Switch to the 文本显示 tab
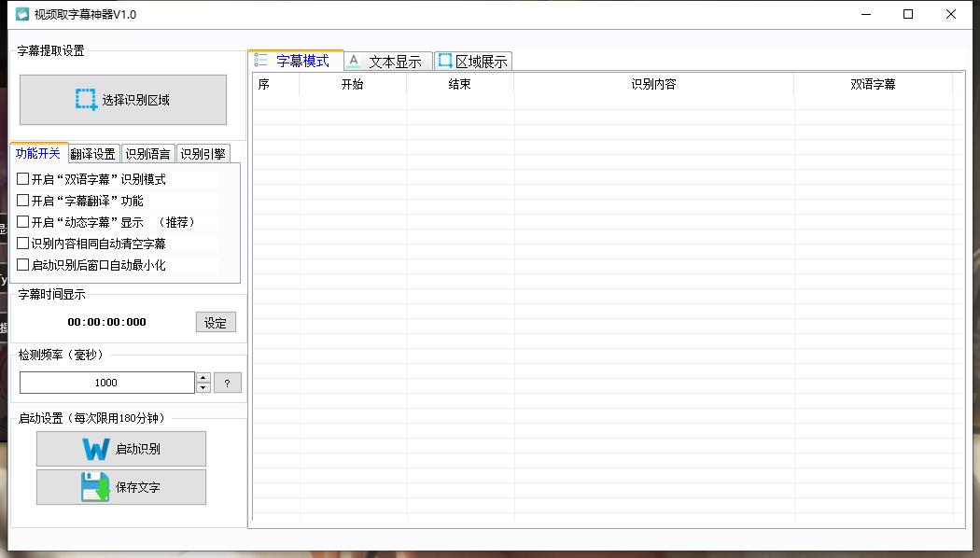This screenshot has height=558, width=980. [x=388, y=62]
